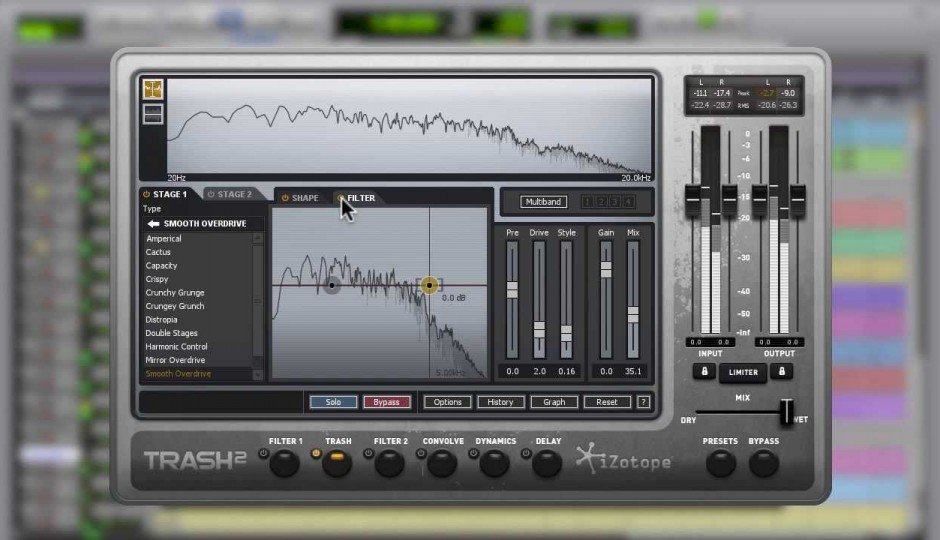This screenshot has width=940, height=540.
Task: Click the Reset button
Action: 607,402
